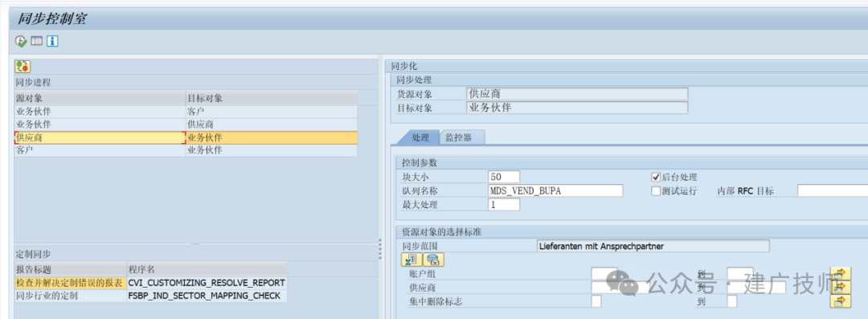The image size is (868, 319).
Task: Enable the 测试运行 checkbox
Action: (x=656, y=191)
